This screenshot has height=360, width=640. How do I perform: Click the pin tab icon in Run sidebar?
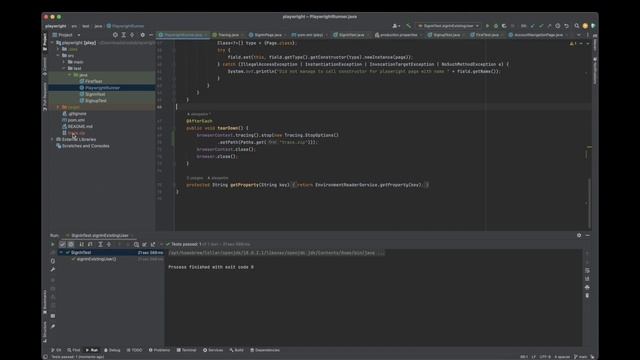[x=53, y=326]
